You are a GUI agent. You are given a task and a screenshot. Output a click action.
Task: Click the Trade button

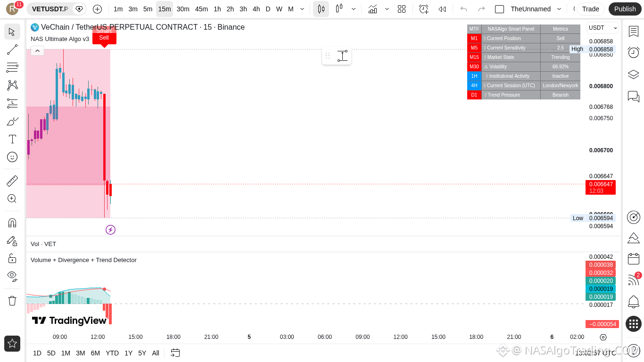(590, 9)
